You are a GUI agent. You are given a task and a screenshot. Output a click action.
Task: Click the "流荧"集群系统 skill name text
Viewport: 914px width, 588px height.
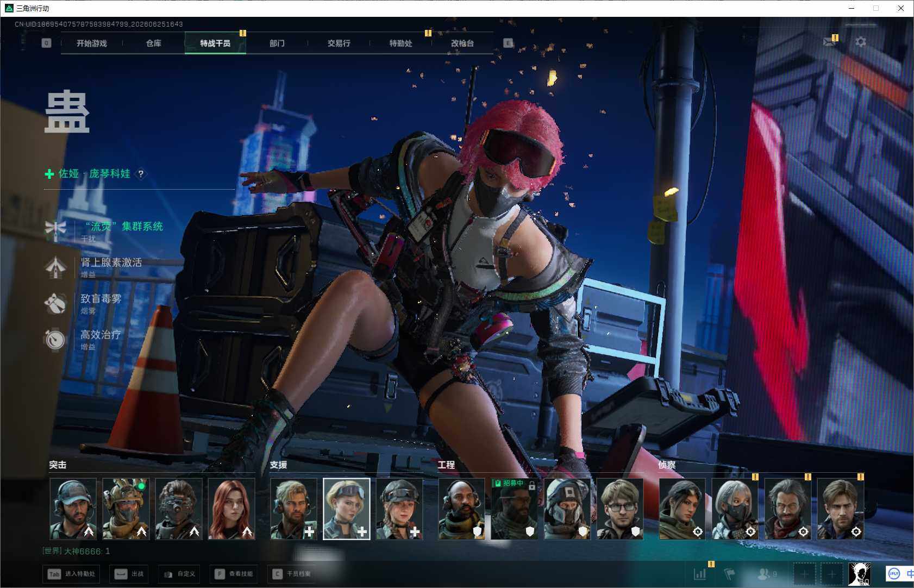(124, 226)
